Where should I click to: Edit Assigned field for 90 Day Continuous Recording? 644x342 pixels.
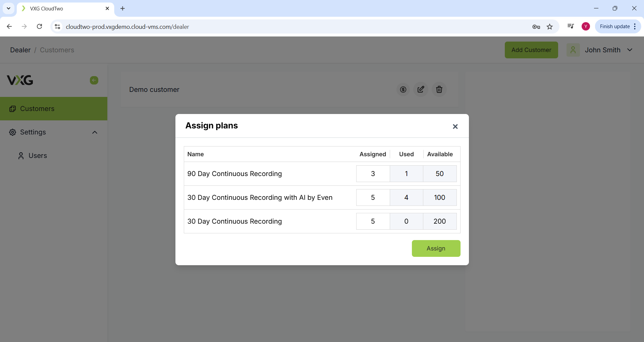[x=373, y=174]
